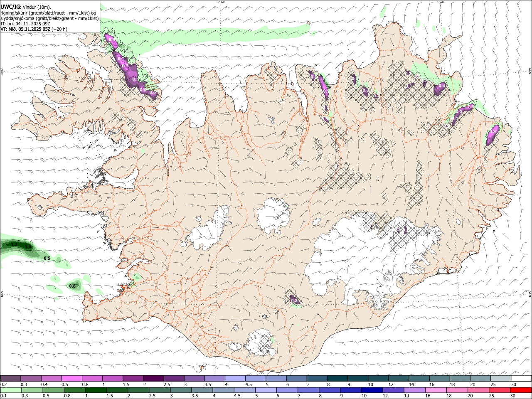Select the bright pink swatch between 0.5 and 0.8, upper legend row
The width and height of the screenshot is (532, 399).
point(72,378)
